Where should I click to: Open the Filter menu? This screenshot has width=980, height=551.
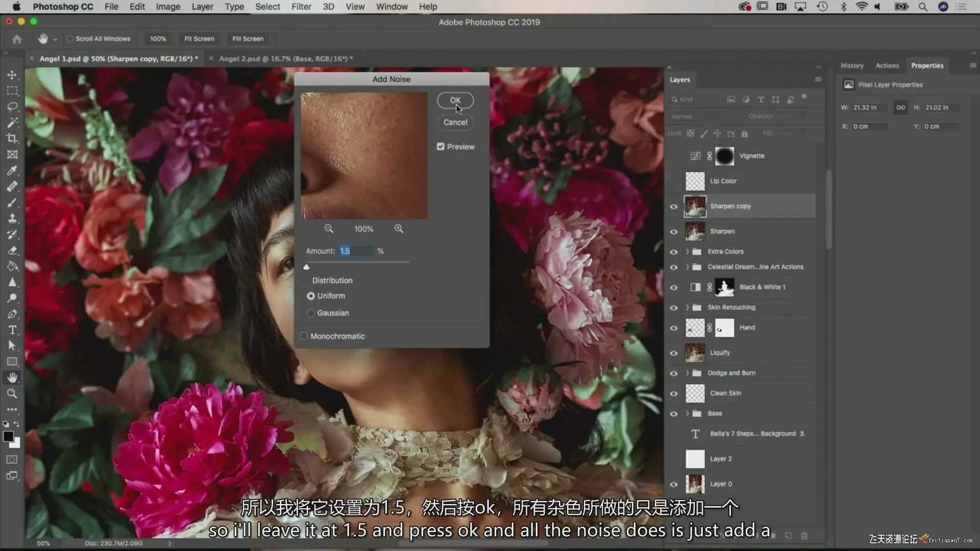(x=301, y=7)
